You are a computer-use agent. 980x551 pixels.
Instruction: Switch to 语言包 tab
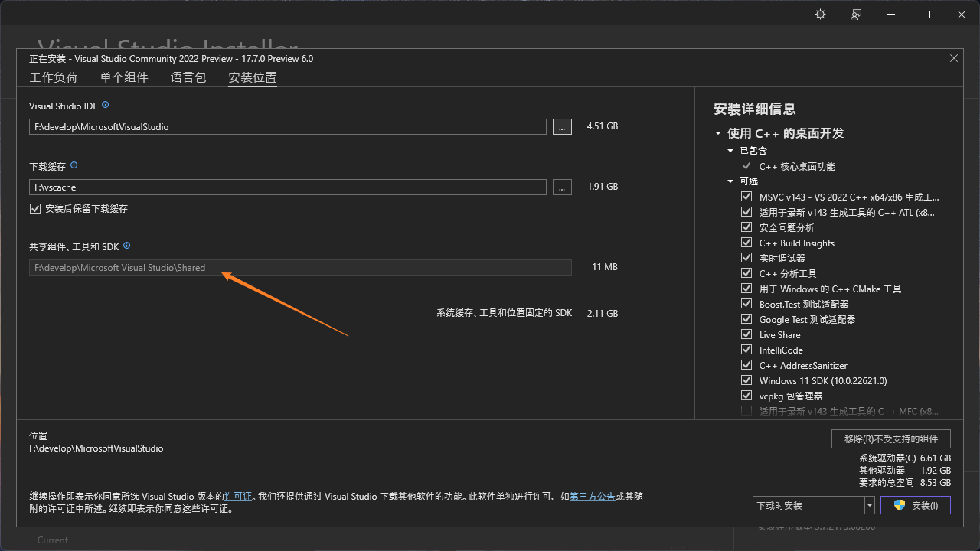coord(188,77)
